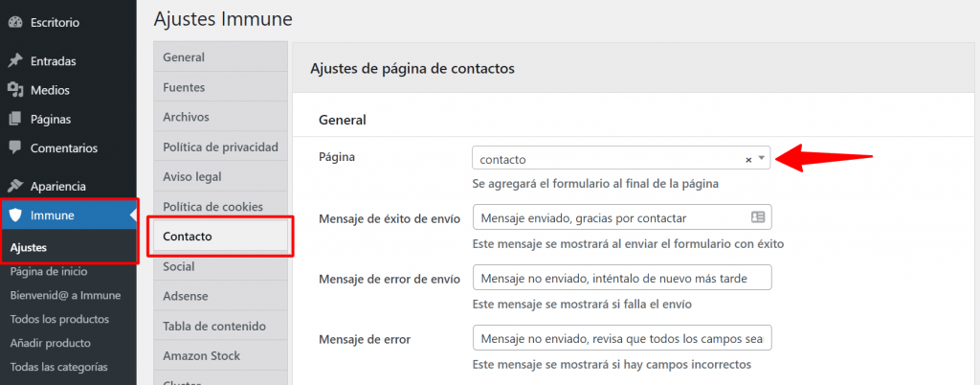Click the Immune shield icon

[15, 215]
